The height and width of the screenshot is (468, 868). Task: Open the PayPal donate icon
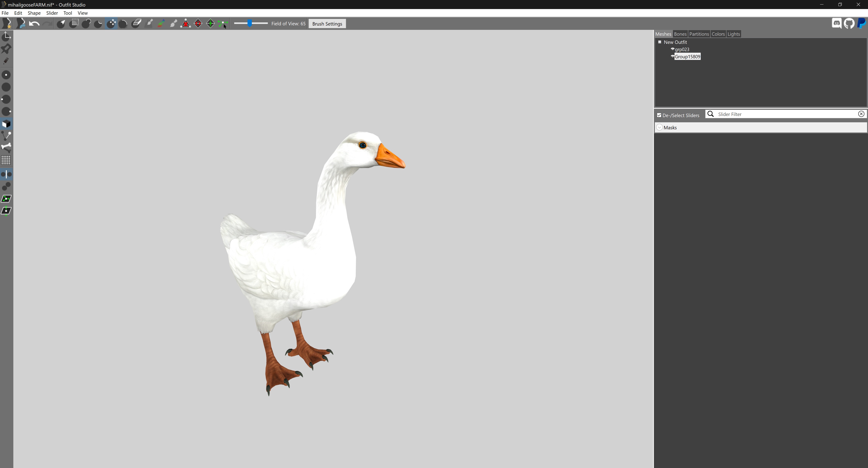(861, 23)
